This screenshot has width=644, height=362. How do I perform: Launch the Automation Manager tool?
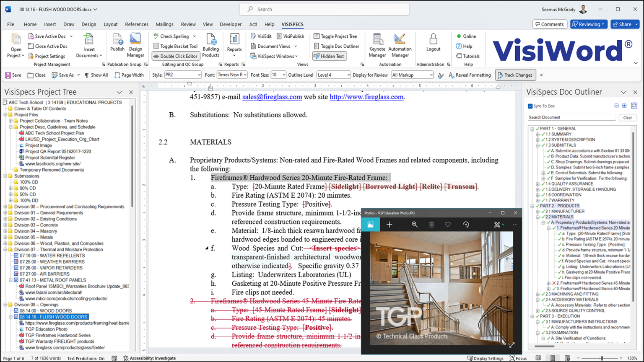point(400,46)
